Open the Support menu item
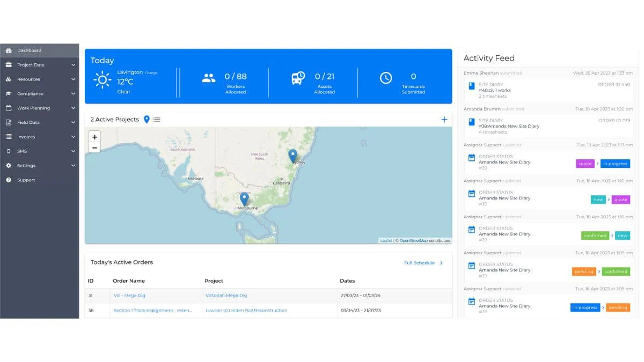Image resolution: width=644 pixels, height=362 pixels. 40,180
